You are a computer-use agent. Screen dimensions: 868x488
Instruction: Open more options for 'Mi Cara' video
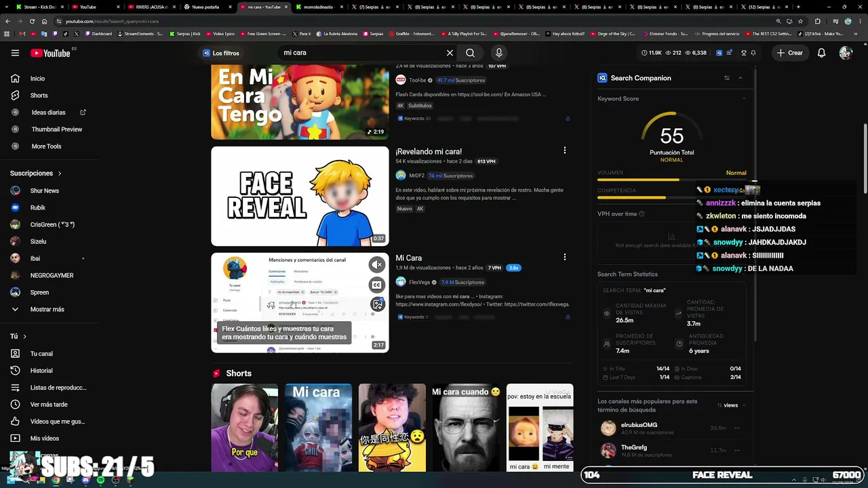point(564,257)
